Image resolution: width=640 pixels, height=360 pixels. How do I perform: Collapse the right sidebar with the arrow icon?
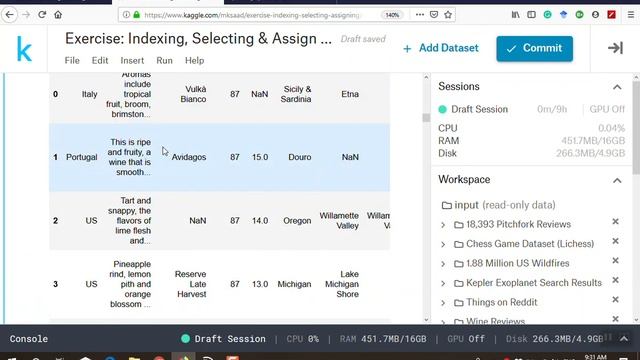615,48
